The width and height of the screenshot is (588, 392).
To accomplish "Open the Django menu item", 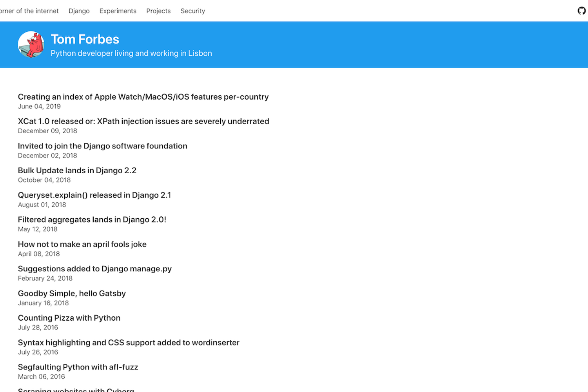I will click(x=79, y=11).
